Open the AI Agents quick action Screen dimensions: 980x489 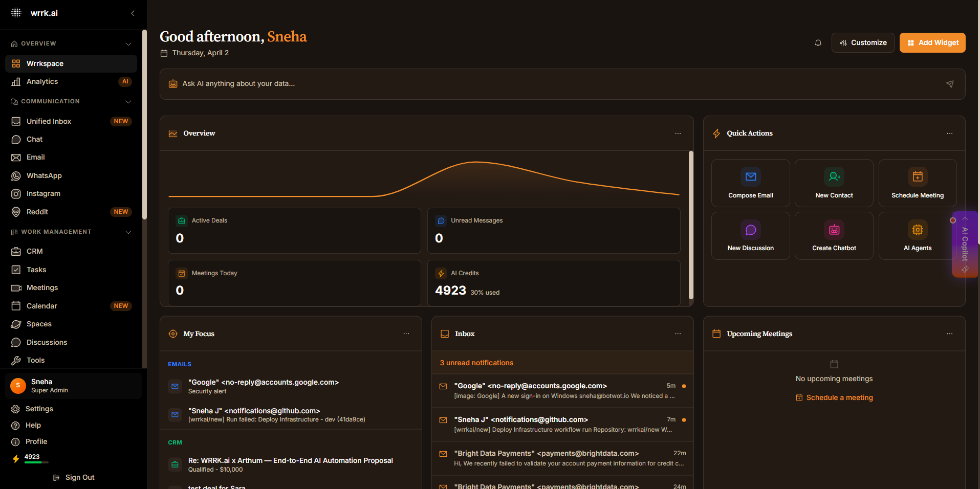pos(917,236)
